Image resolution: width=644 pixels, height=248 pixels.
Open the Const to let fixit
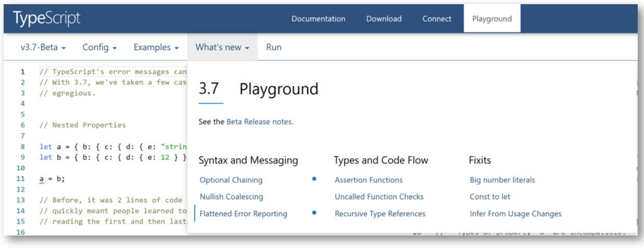[490, 197]
